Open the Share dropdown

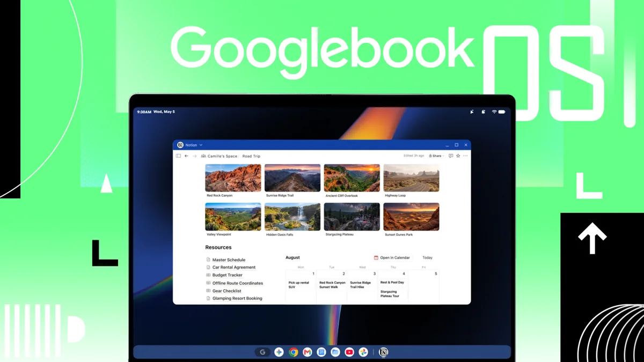(x=437, y=156)
